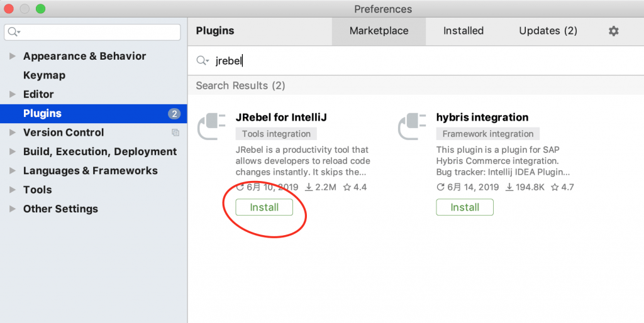Click the plugins settings gear icon

[614, 31]
